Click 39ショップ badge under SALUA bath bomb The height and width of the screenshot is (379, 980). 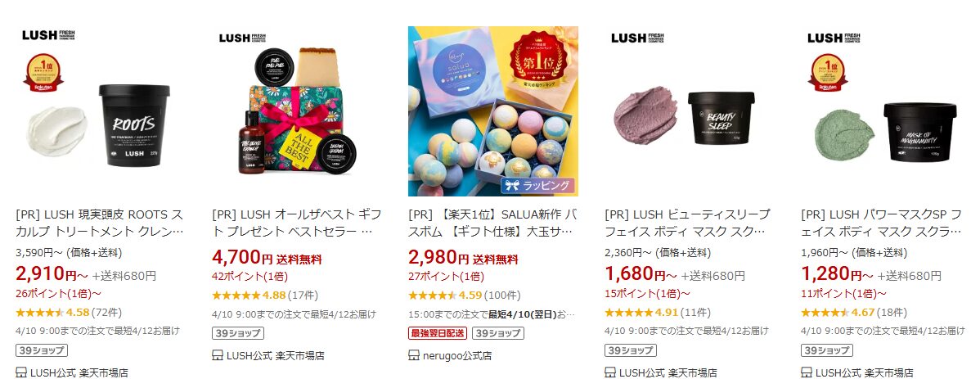497,333
